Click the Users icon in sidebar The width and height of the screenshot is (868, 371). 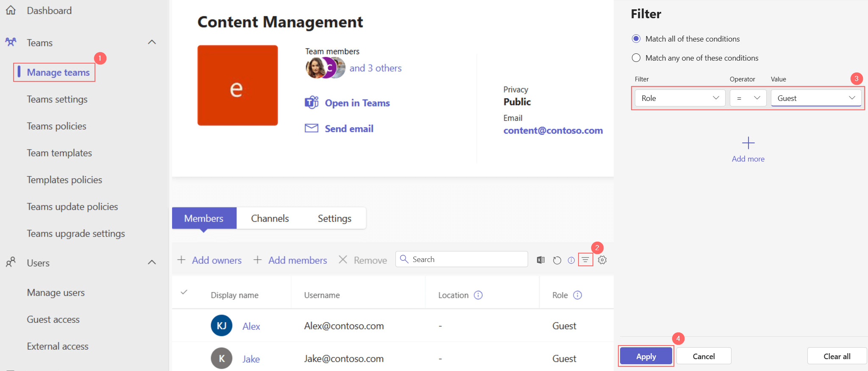click(11, 262)
